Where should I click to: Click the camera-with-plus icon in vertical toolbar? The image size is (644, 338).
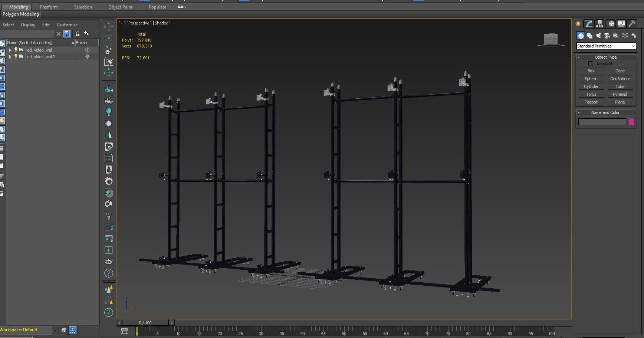coord(109,101)
